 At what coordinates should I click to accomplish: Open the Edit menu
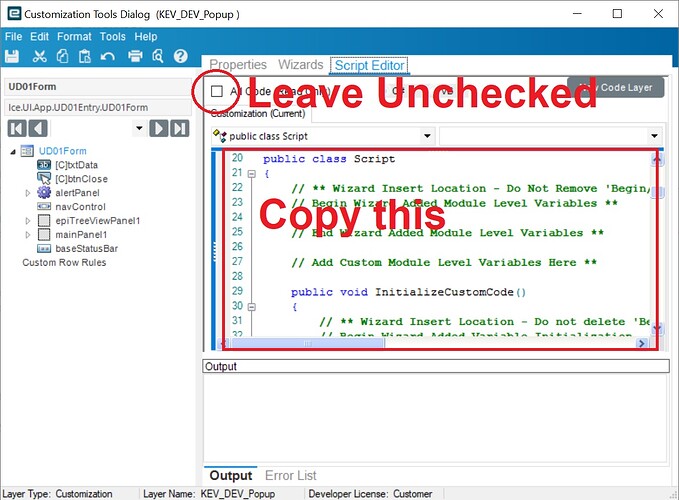tap(39, 37)
